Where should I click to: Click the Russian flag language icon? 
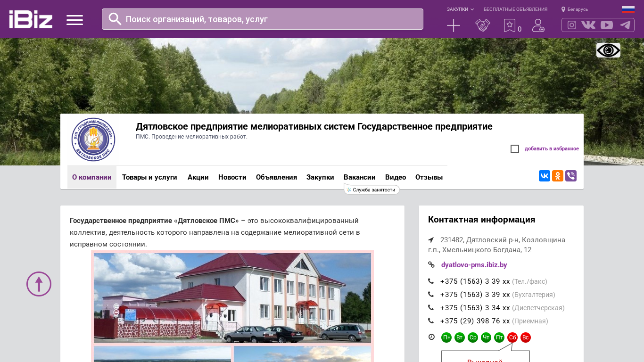(x=628, y=9)
